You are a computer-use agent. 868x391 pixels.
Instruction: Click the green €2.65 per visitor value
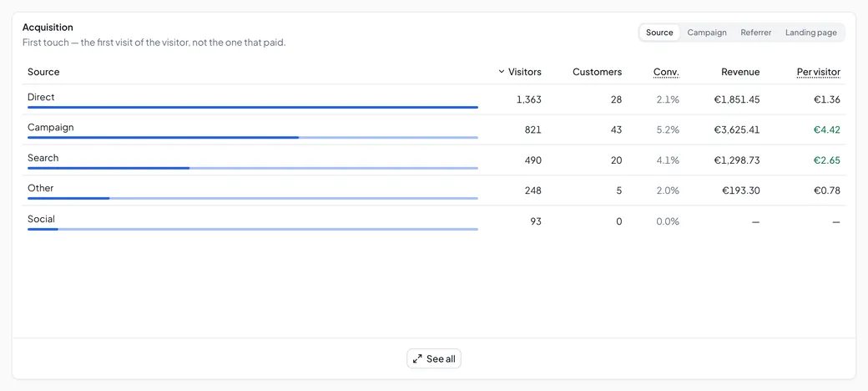pos(827,160)
